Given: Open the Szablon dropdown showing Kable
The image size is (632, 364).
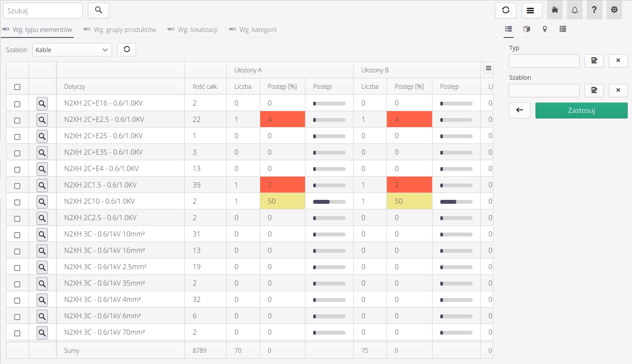Looking at the screenshot, I should pos(72,50).
